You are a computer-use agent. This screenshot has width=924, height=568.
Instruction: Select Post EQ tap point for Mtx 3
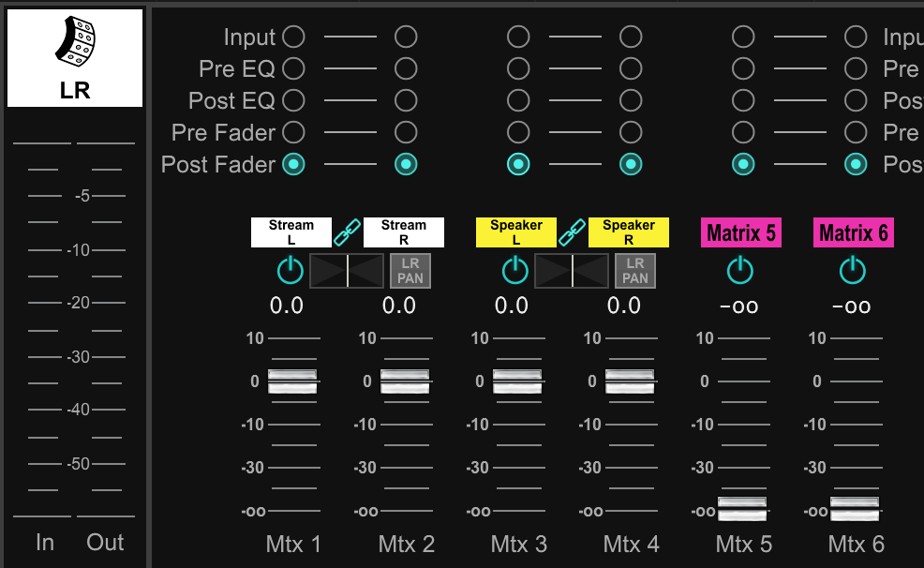coord(518,100)
